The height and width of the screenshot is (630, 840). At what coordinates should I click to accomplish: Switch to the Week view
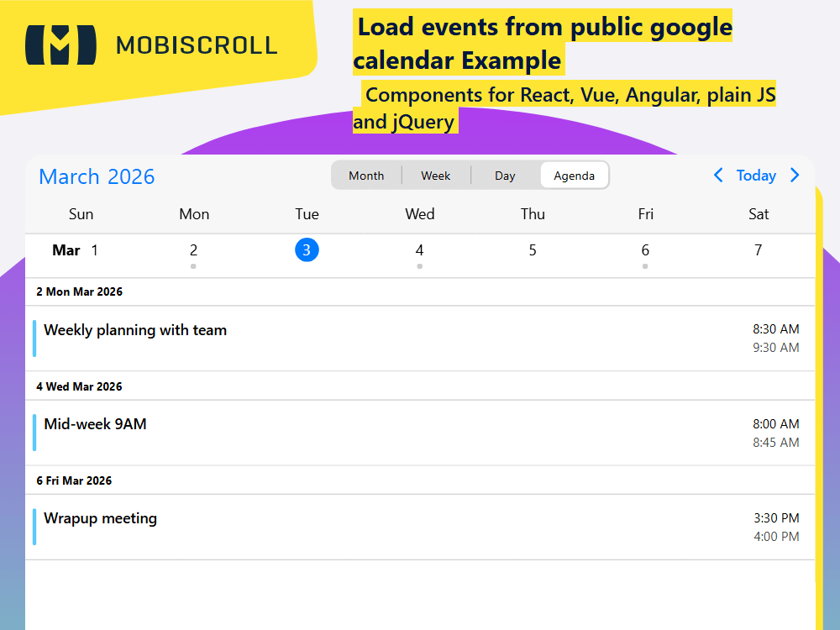pos(436,175)
